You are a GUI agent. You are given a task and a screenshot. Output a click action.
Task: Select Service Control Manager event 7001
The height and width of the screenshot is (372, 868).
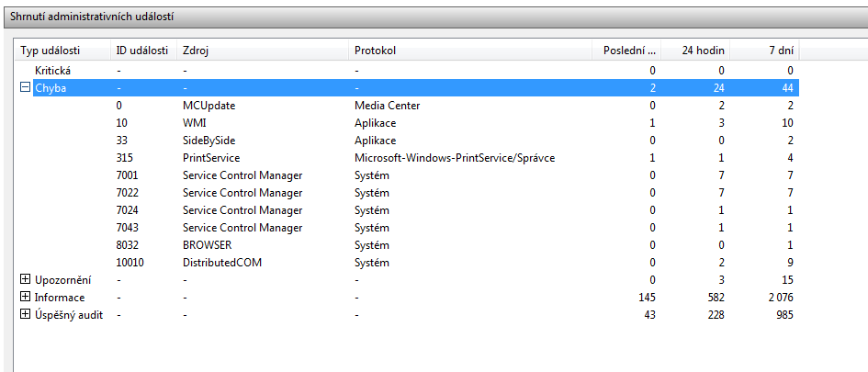[x=242, y=175]
